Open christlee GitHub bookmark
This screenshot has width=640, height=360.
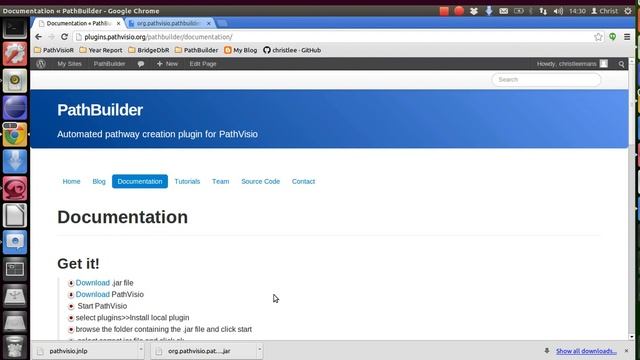pyautogui.click(x=292, y=50)
